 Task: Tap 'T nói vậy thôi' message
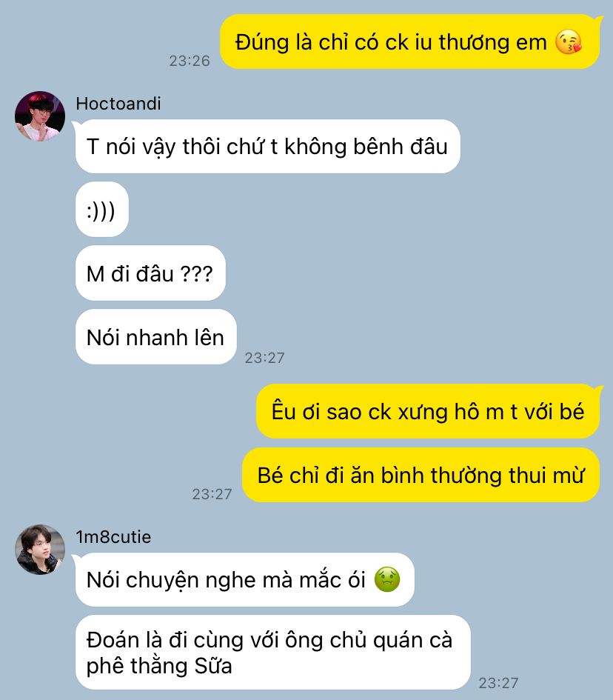click(x=268, y=147)
